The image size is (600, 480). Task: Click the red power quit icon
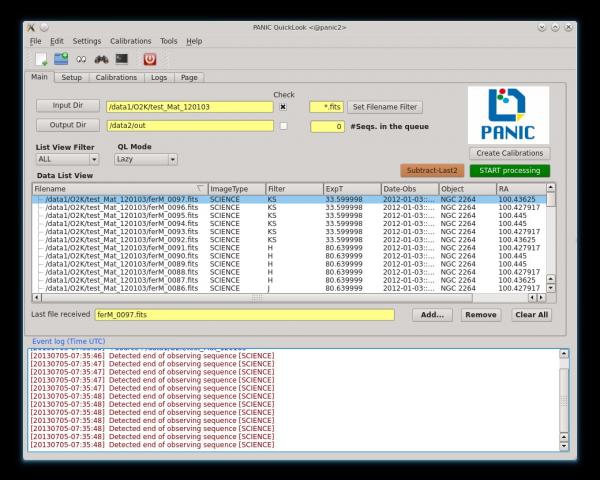point(150,60)
